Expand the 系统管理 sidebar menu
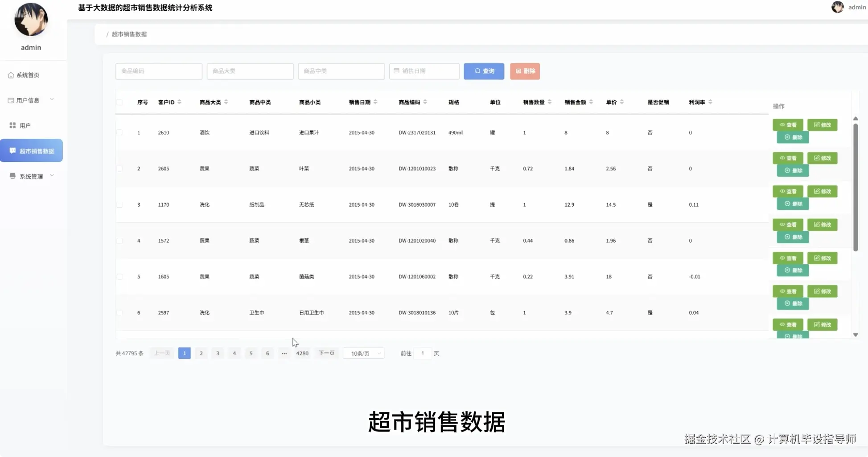 tap(30, 176)
